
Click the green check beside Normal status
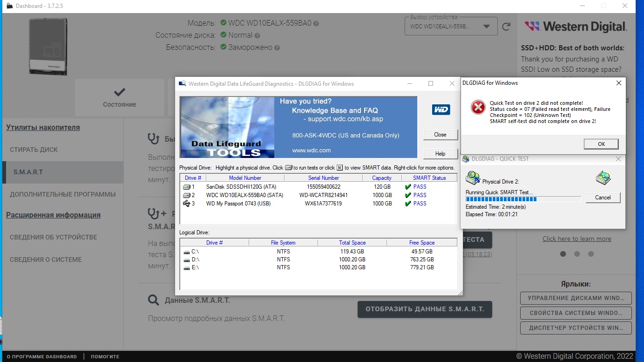click(224, 35)
